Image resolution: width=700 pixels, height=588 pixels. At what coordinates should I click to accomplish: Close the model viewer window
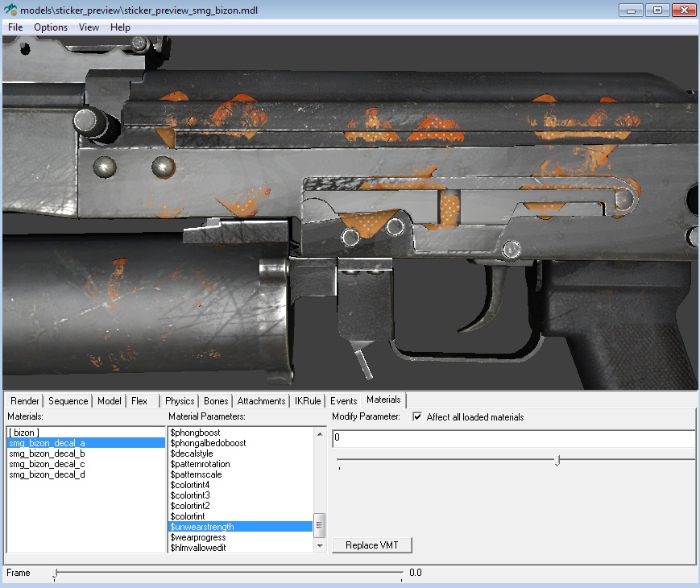[x=683, y=10]
